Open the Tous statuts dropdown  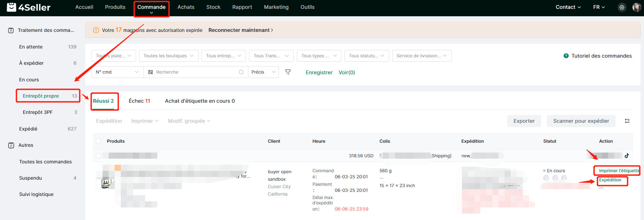(x=367, y=56)
